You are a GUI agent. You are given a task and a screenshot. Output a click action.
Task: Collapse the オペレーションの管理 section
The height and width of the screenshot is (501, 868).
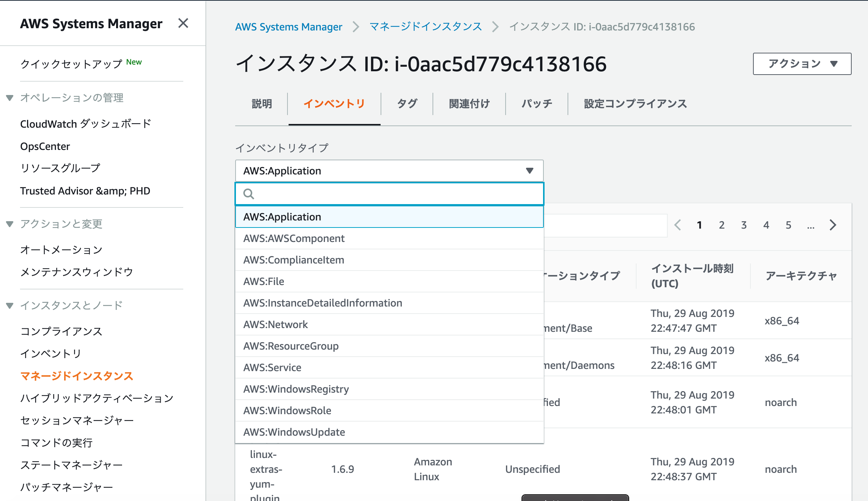pos(10,98)
